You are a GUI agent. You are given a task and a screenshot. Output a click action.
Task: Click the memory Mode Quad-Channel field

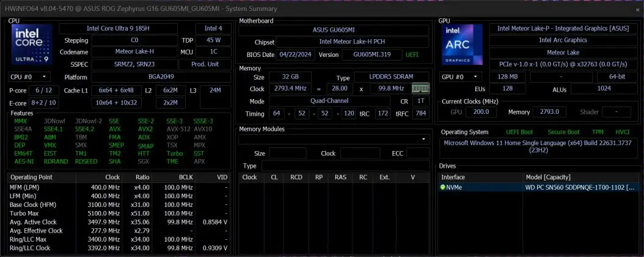tap(329, 101)
